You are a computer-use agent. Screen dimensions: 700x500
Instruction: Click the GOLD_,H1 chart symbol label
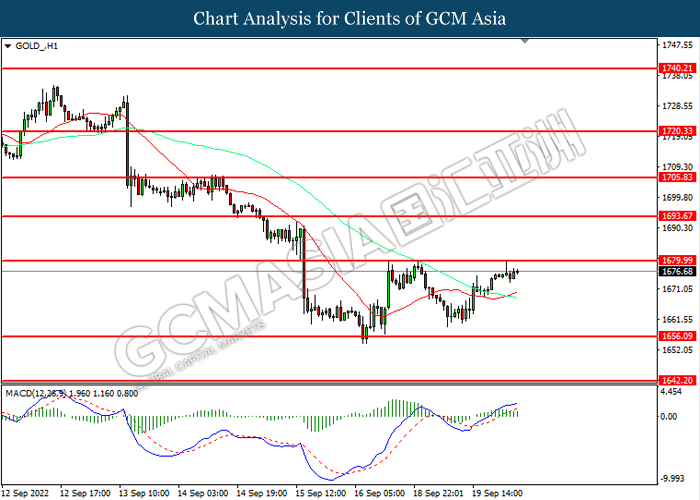[x=37, y=46]
